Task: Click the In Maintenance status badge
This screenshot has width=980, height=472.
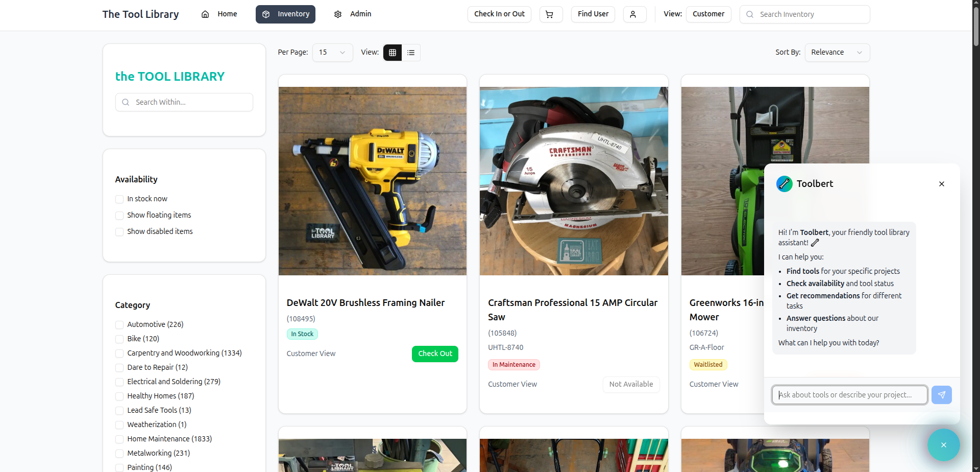Action: [514, 365]
